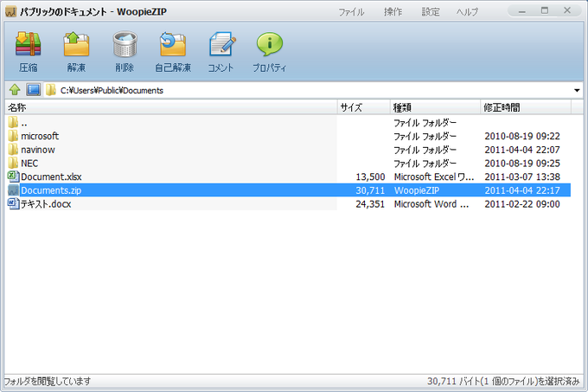
Task: Maximize the WoopieZIP window
Action: coord(545,11)
